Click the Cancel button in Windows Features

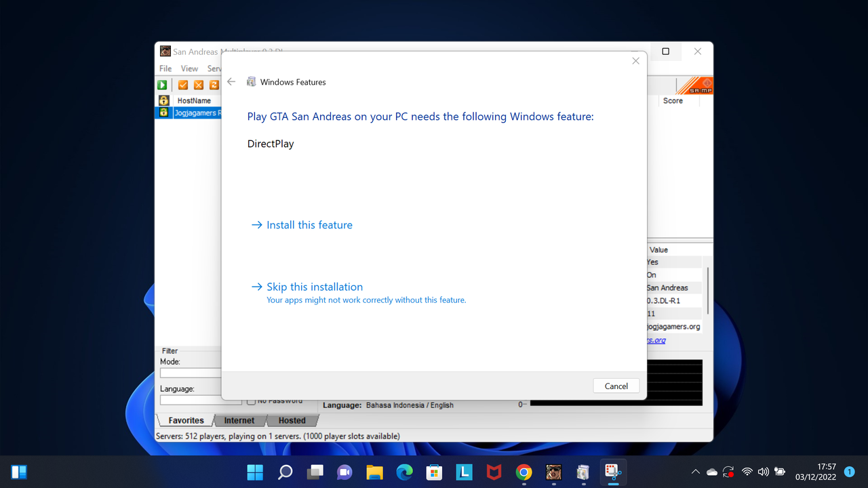[616, 386]
